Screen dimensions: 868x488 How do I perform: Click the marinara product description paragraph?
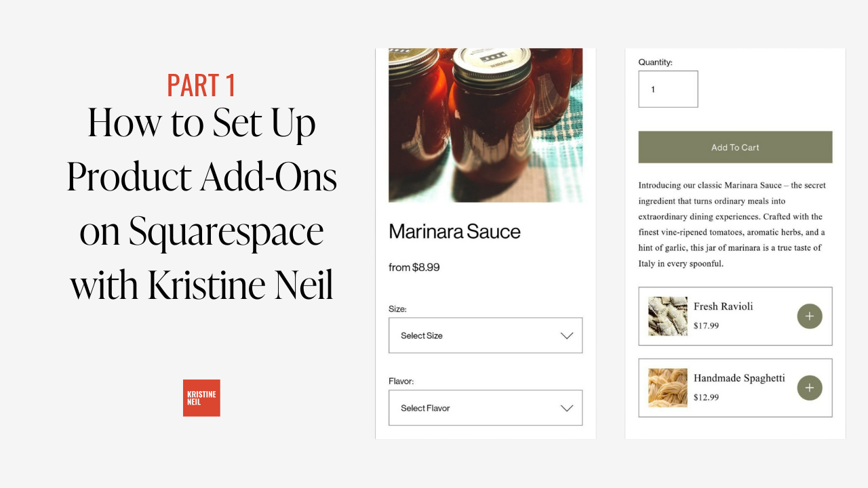point(733,224)
